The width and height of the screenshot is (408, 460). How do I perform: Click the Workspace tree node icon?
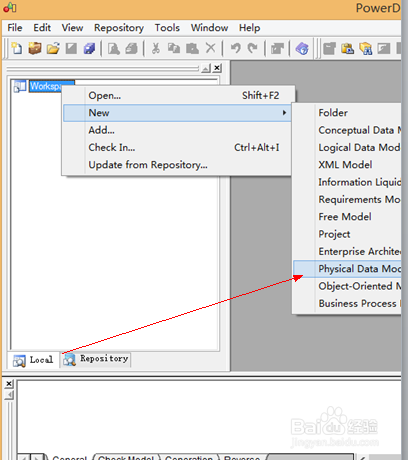click(x=20, y=86)
